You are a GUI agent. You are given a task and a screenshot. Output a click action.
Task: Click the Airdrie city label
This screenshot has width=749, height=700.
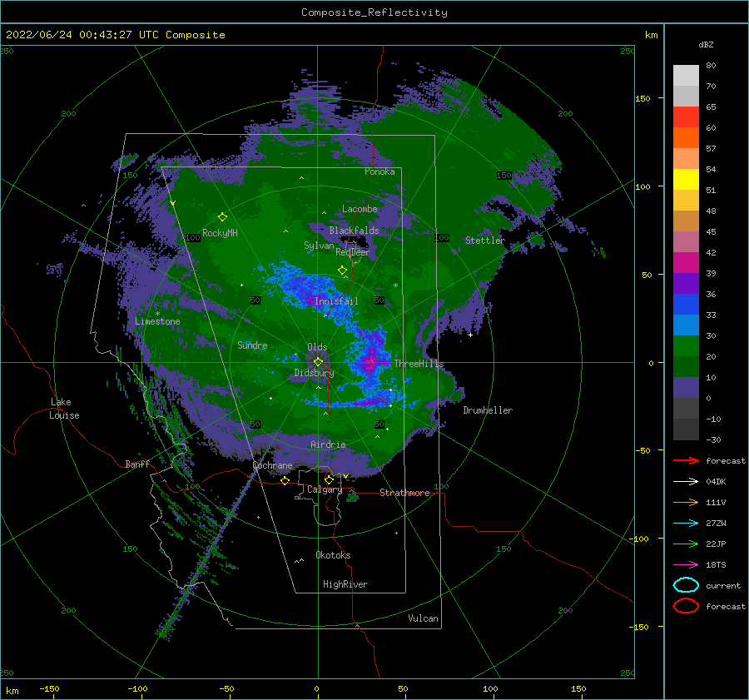click(x=328, y=444)
